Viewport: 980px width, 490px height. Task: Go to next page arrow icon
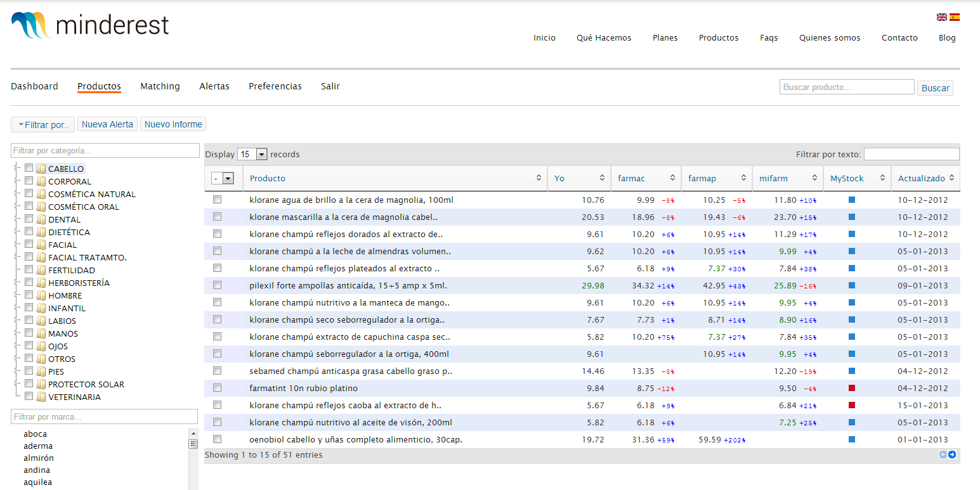952,455
